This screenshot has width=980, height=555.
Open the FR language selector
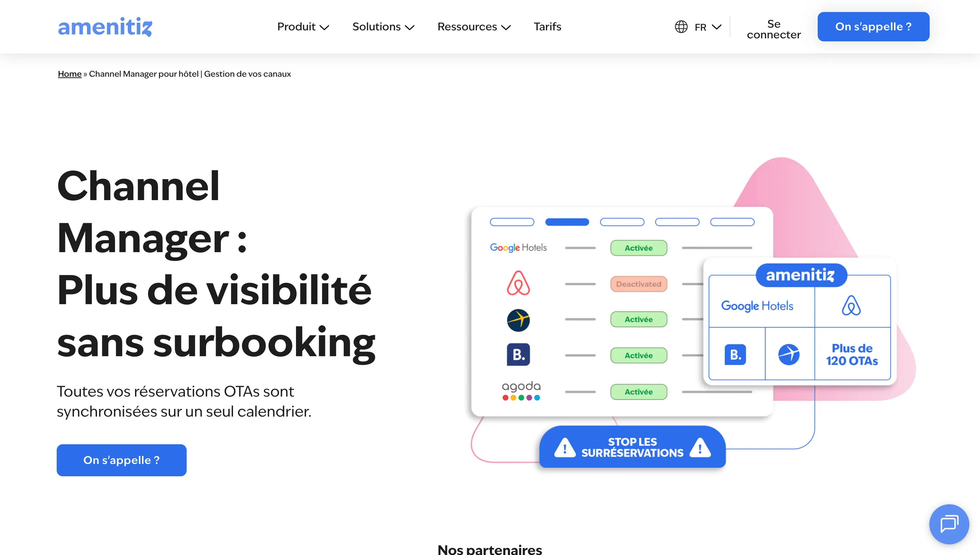707,27
